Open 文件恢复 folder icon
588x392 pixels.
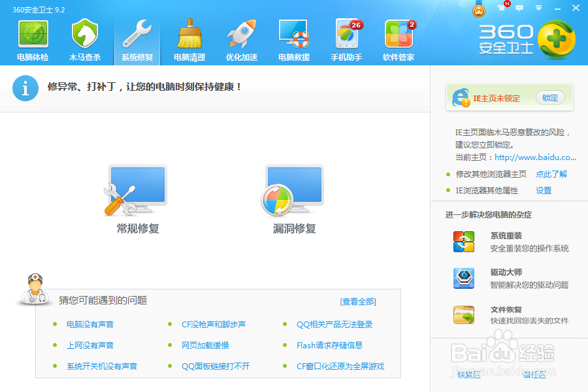tap(464, 315)
